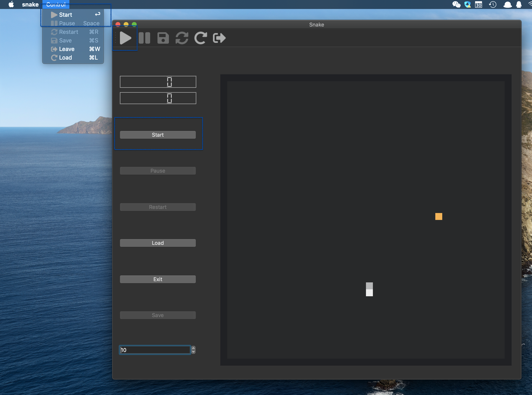Click the speed input field showing 10
This screenshot has height=395, width=532.
pos(155,350)
